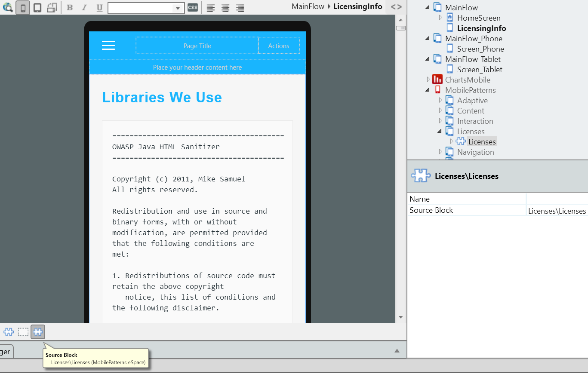Click the red ChartsMobile chart icon
This screenshot has width=588, height=374.
pyautogui.click(x=437, y=80)
